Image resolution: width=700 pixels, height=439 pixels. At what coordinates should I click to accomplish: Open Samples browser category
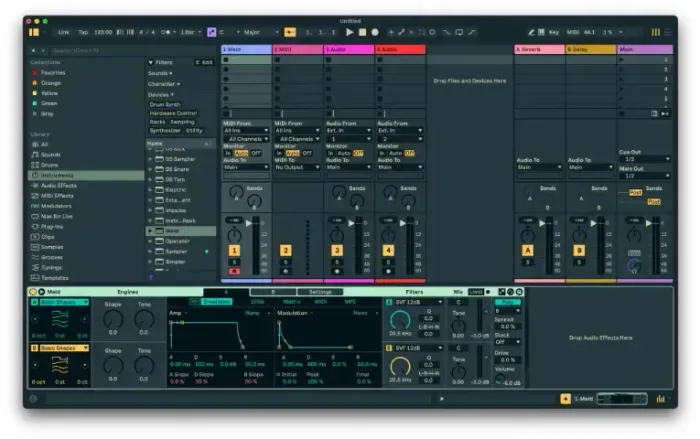point(86,247)
